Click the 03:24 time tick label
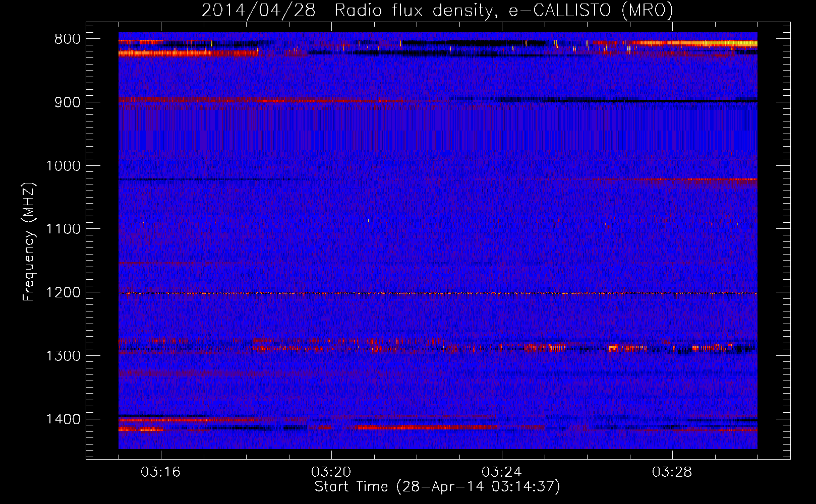 point(502,472)
